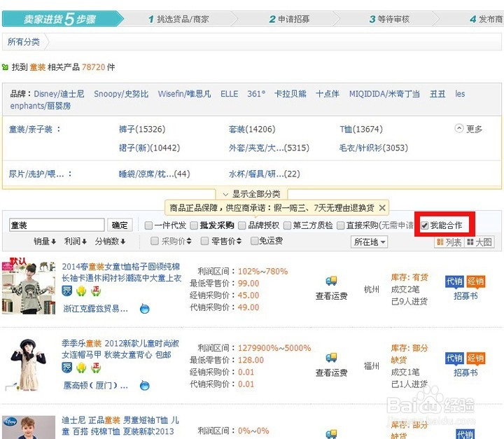The image size is (504, 439).
Task: Open category 套装(14206)
Action: tap(252, 130)
